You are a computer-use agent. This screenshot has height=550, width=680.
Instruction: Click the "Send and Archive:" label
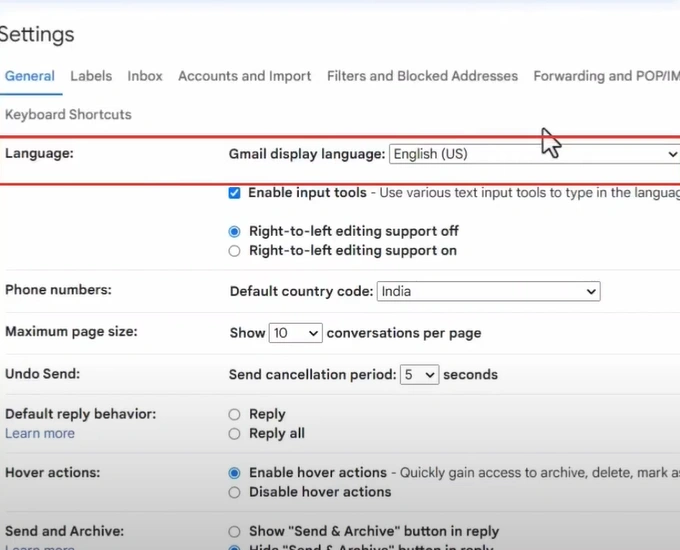coord(65,531)
